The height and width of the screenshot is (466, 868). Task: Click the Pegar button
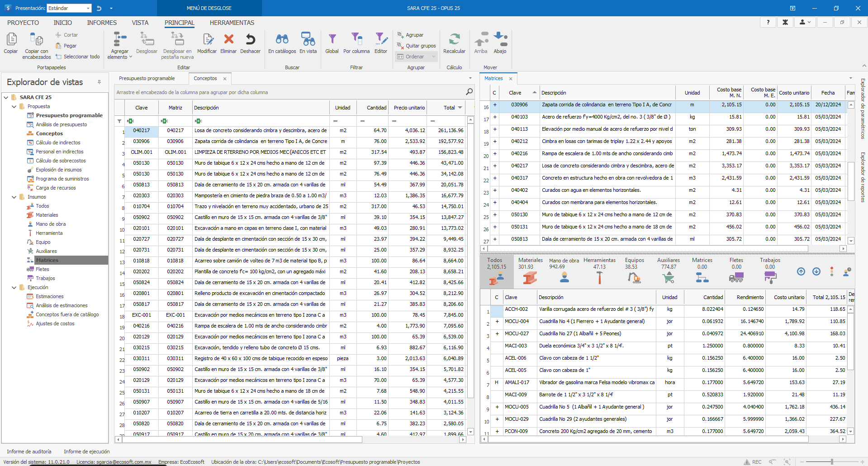point(66,46)
